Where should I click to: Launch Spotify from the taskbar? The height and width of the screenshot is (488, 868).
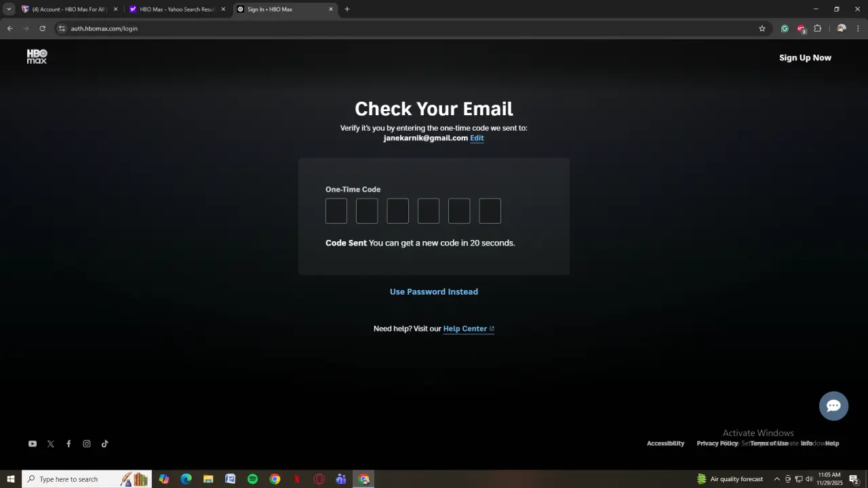pos(252,479)
